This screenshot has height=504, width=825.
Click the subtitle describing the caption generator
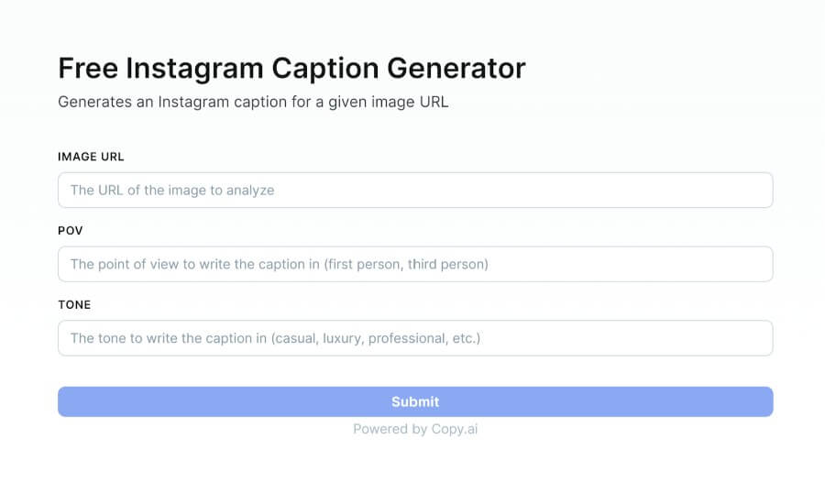tap(253, 102)
